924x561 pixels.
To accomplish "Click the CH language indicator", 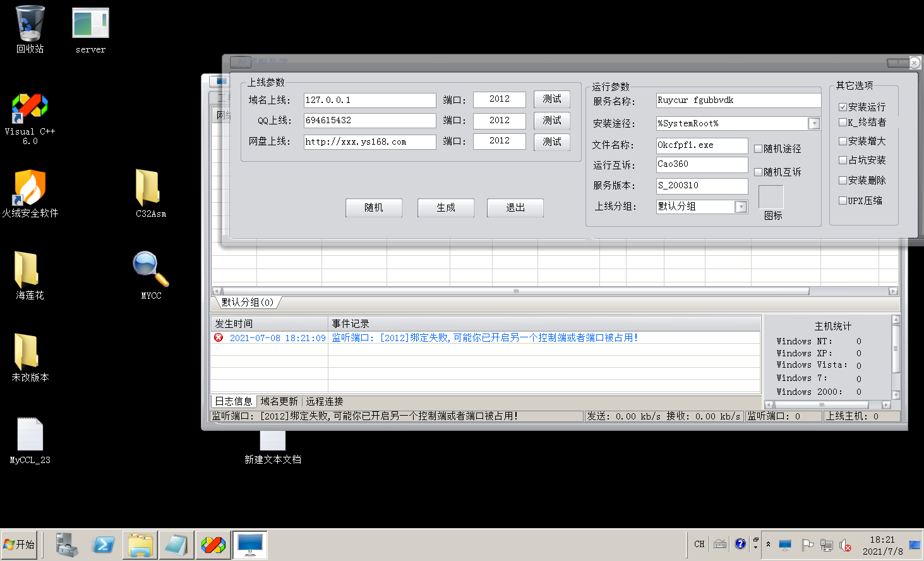I will pos(699,544).
